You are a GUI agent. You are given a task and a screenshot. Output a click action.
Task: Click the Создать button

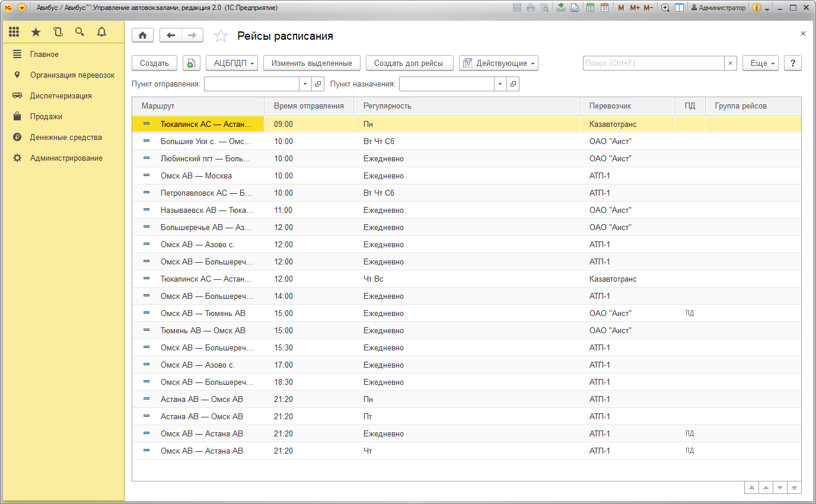click(154, 63)
